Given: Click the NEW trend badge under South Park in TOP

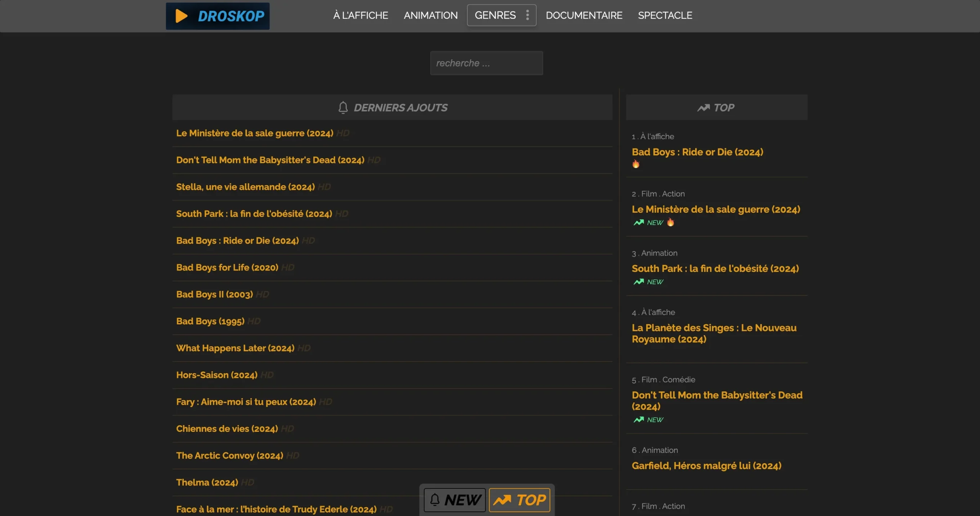Looking at the screenshot, I should click(x=648, y=282).
